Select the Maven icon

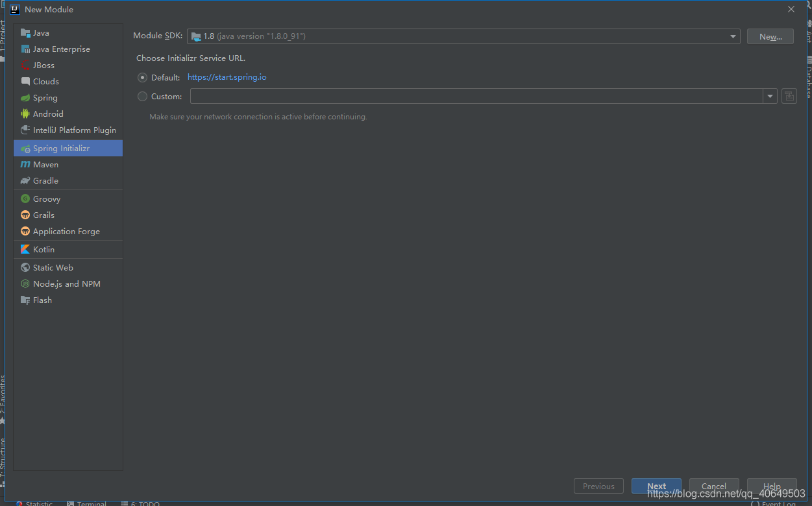[x=25, y=165]
